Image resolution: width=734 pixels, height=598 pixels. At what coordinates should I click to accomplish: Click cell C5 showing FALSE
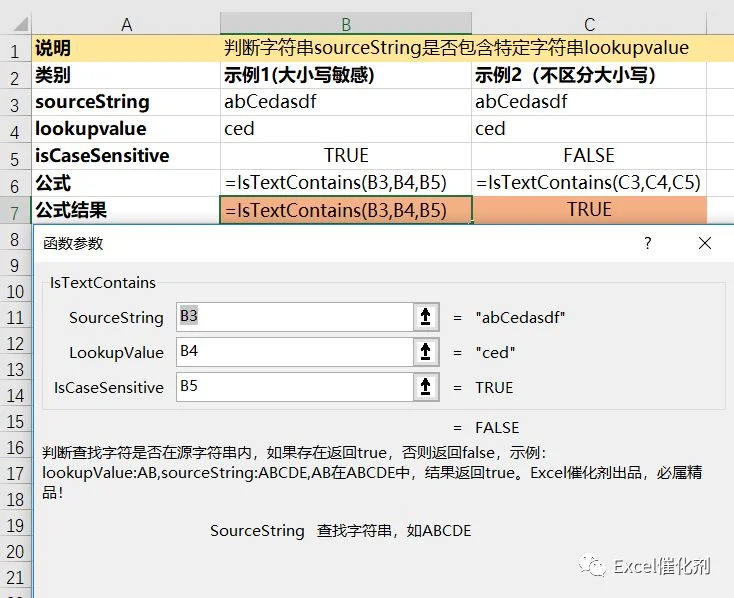tap(589, 156)
